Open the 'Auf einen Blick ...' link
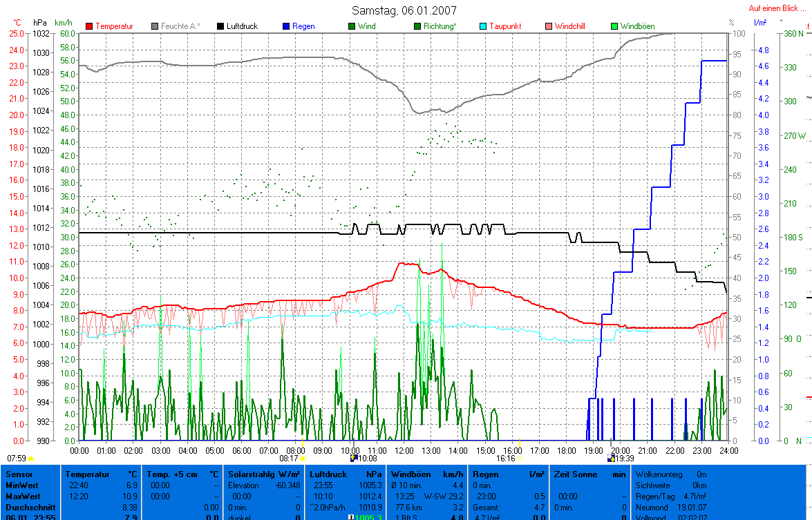Viewport: 812px width, 520px height. (777, 9)
